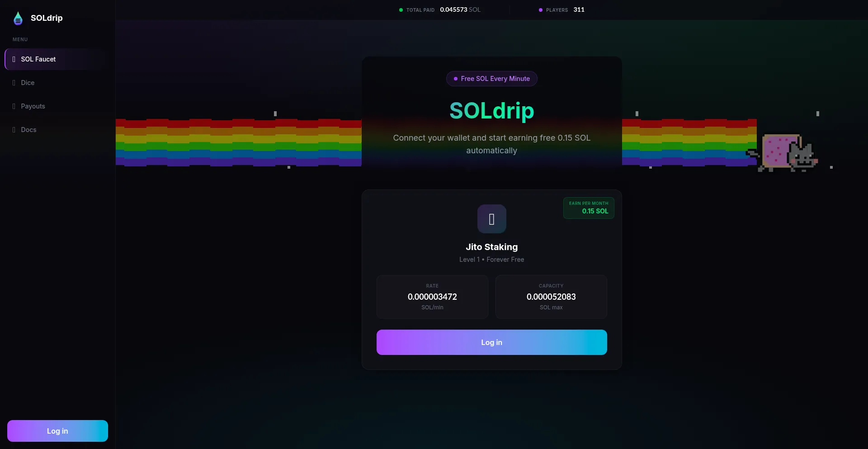Click the Connect your wallet description text
Viewport: 868px width, 449px height.
pyautogui.click(x=491, y=144)
